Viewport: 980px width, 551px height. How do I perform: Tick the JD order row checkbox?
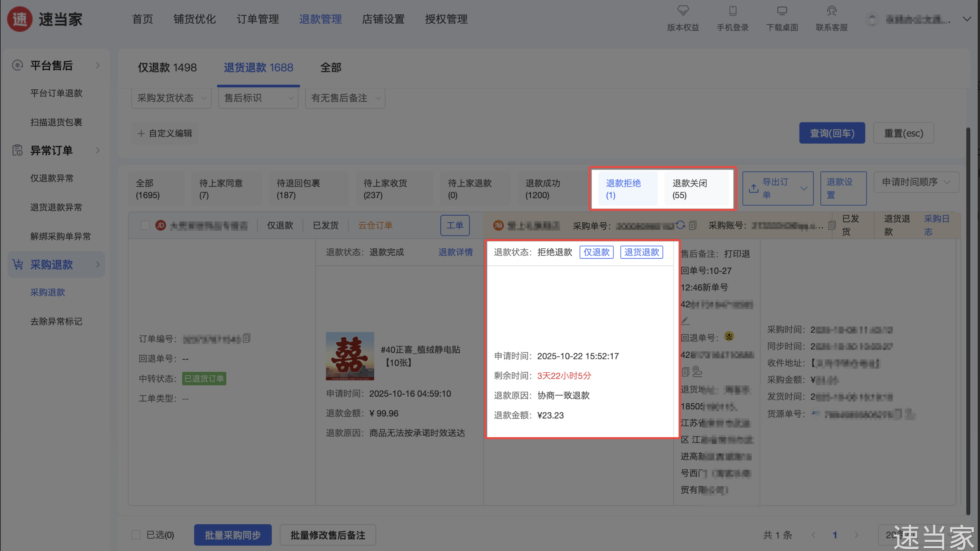(145, 225)
